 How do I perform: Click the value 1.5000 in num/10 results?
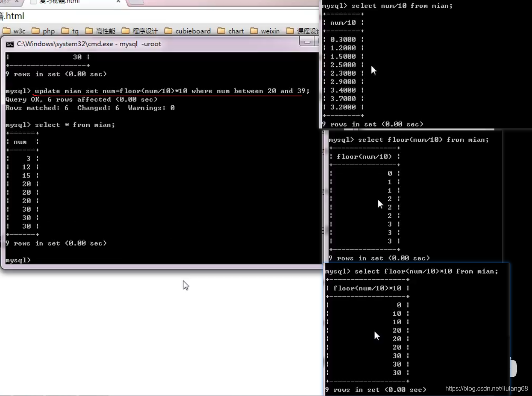click(343, 56)
